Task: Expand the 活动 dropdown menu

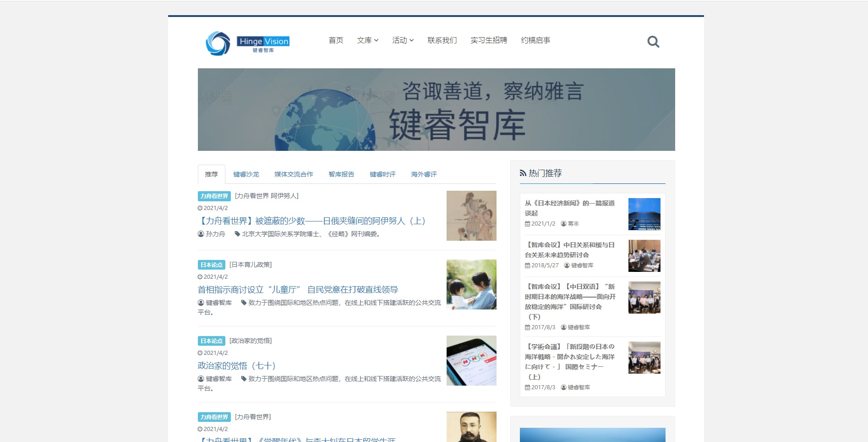Action: pyautogui.click(x=402, y=40)
